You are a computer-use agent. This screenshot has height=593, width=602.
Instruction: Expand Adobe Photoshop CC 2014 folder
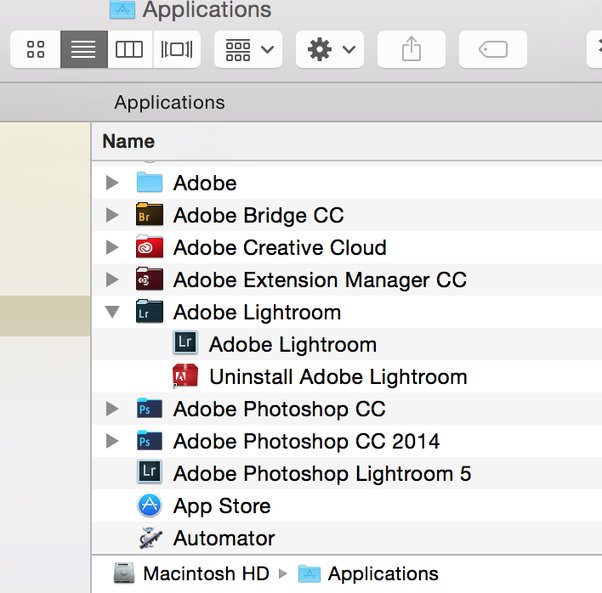(x=112, y=441)
